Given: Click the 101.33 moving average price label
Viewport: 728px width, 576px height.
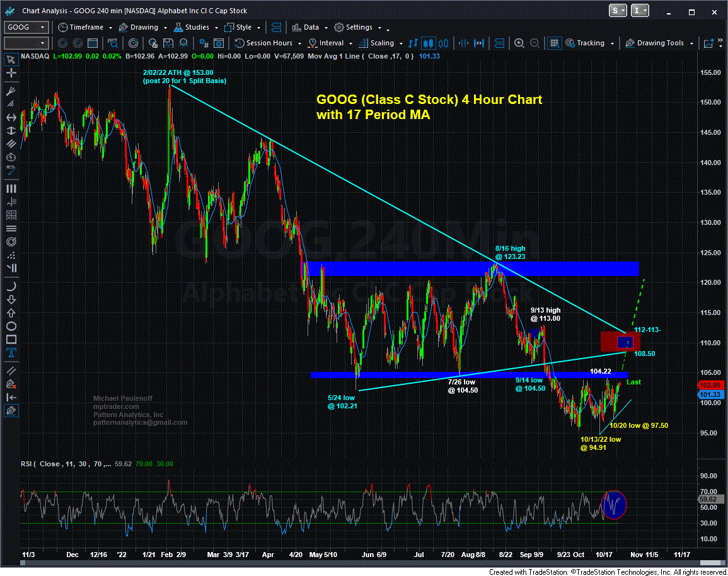Looking at the screenshot, I should 710,395.
